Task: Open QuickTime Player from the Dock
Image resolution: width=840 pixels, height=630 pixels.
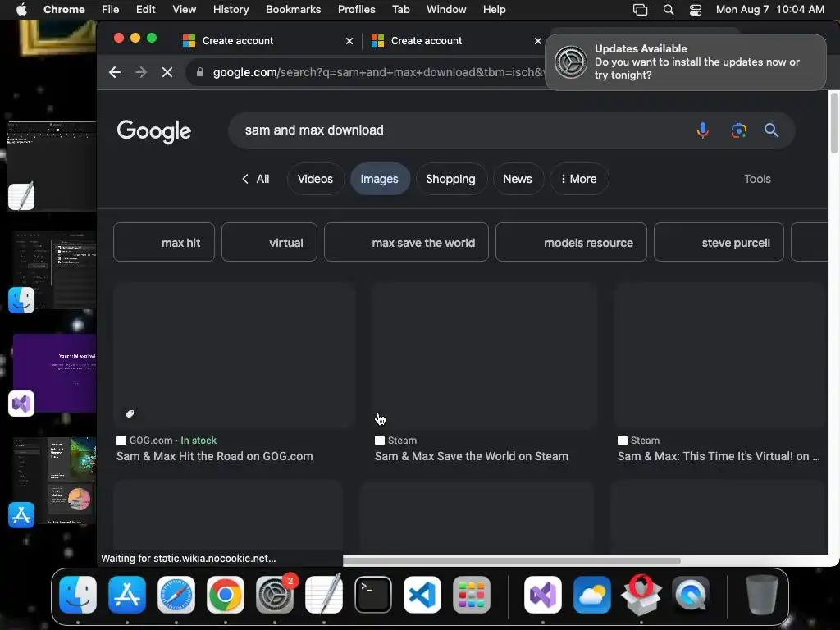Action: click(x=691, y=595)
